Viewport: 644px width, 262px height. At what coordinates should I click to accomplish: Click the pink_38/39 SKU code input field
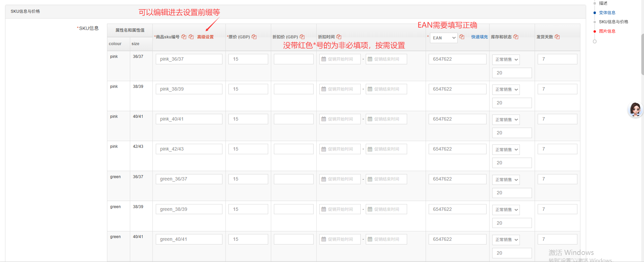(x=189, y=89)
